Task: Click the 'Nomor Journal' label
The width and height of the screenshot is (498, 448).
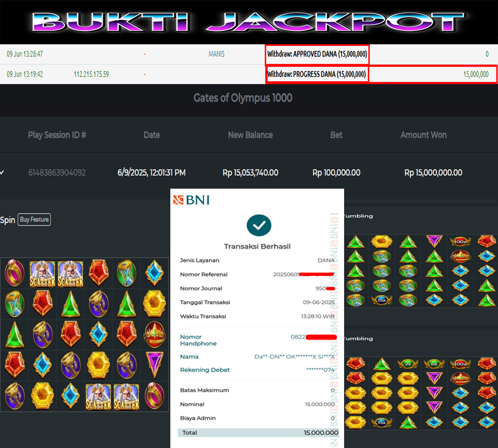Action: (201, 288)
